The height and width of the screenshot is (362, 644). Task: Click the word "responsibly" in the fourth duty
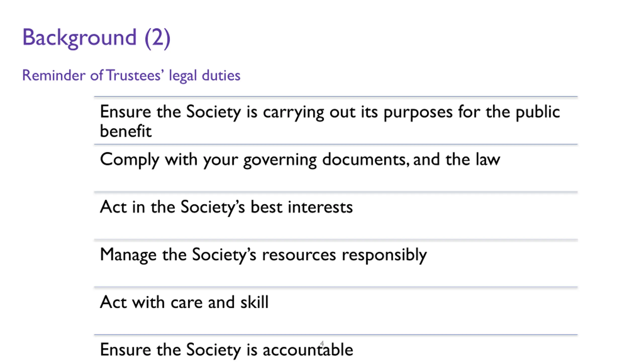coord(384,255)
